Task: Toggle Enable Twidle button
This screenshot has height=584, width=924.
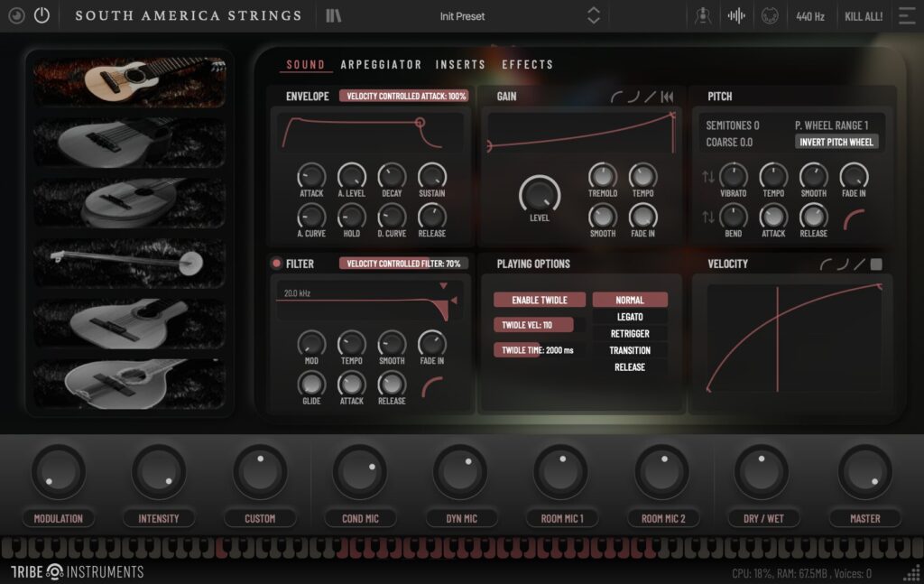Action: [540, 300]
